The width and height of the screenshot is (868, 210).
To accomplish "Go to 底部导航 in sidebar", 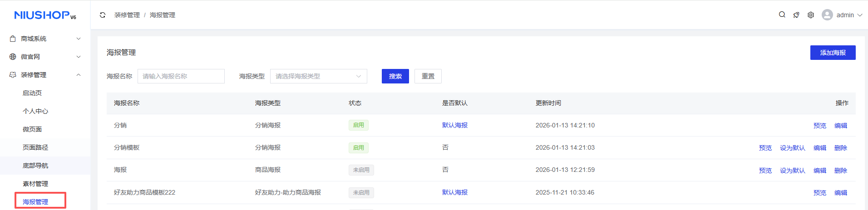I will point(35,166).
